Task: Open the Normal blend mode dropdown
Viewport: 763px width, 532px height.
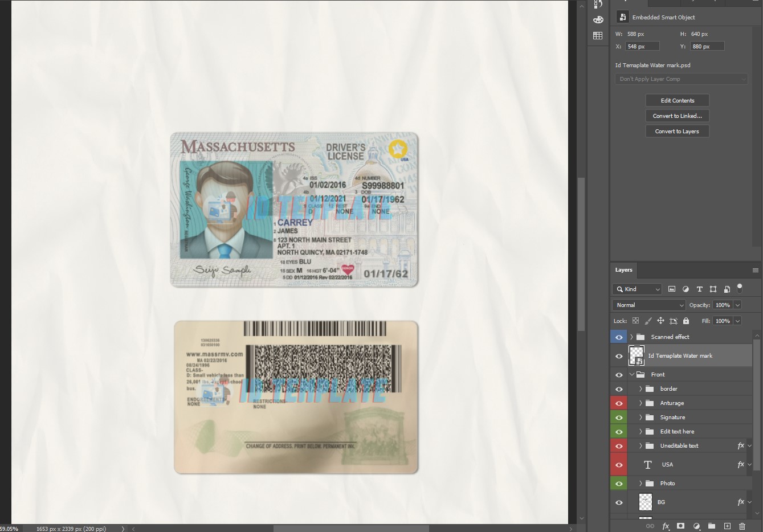Action: (x=649, y=305)
